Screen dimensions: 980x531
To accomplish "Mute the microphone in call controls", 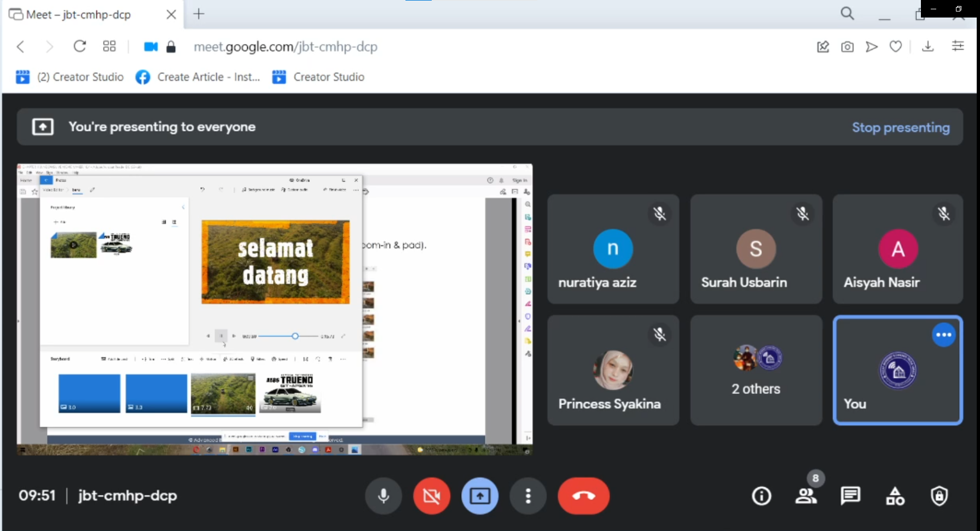I will 384,496.
